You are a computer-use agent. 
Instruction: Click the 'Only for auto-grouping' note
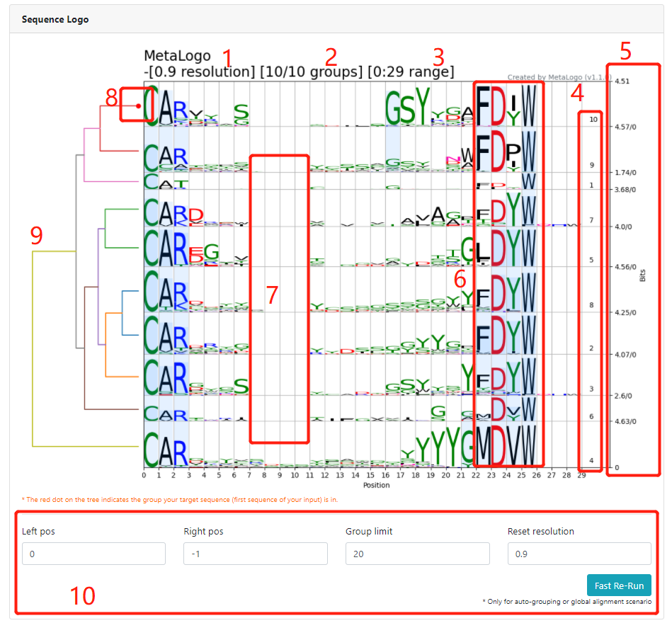[566, 602]
